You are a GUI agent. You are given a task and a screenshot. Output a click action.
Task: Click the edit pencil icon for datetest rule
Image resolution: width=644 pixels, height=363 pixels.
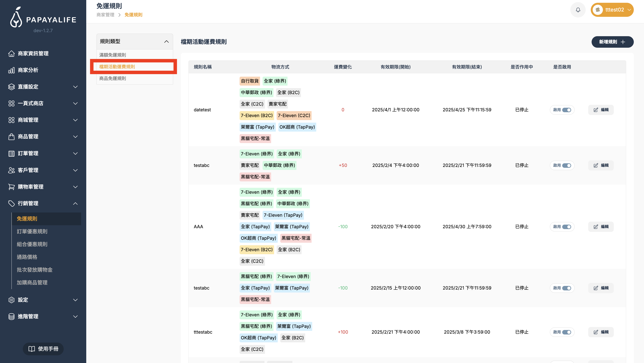tap(596, 110)
